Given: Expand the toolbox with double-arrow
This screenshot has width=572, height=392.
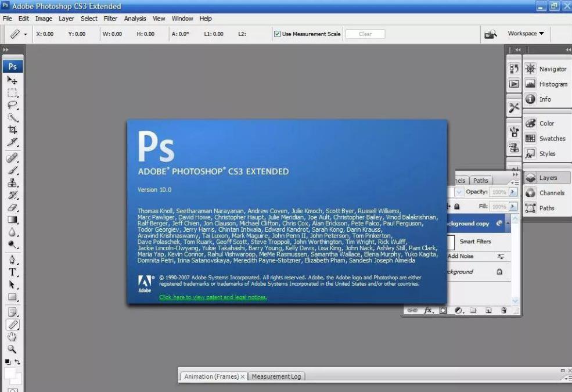Looking at the screenshot, I should 6,49.
